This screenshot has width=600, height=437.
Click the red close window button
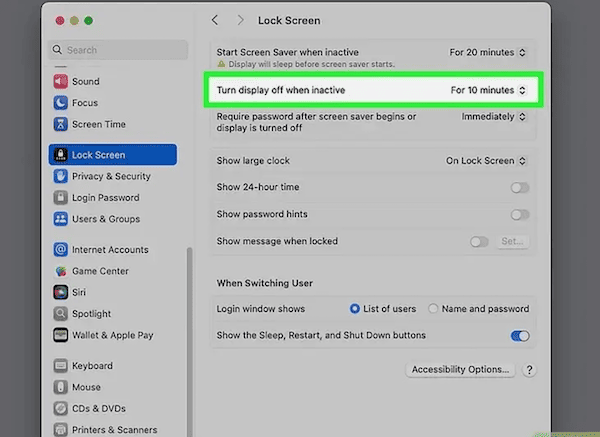60,21
